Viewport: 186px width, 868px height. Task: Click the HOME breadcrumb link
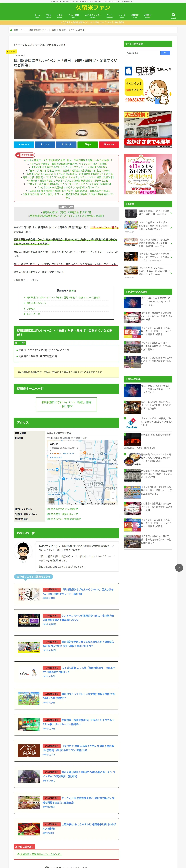coord(14,30)
